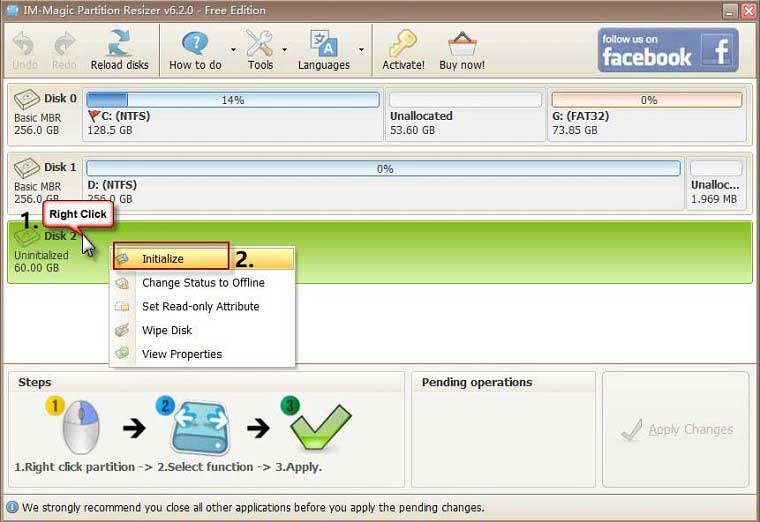Screen dimensions: 760x522
Task: Select the Disk 0 drive icon
Action: (27, 99)
